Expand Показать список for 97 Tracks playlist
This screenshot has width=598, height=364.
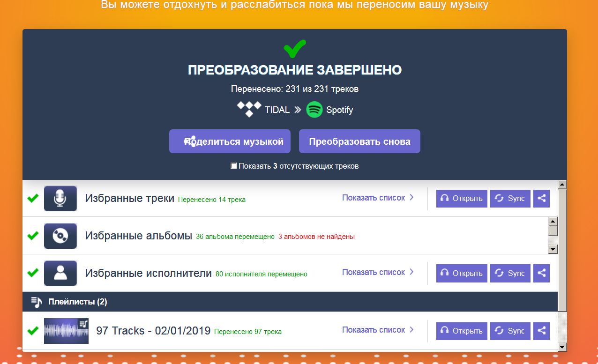(x=378, y=330)
